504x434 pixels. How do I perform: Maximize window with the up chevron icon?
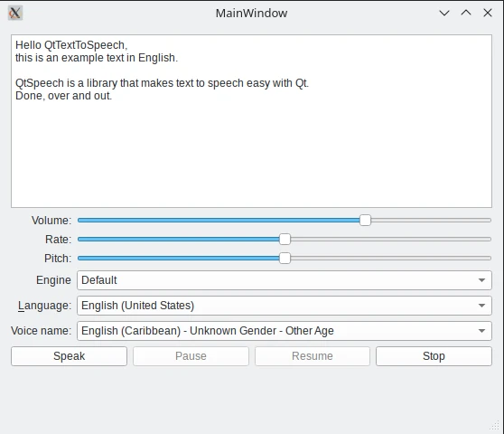coord(466,13)
